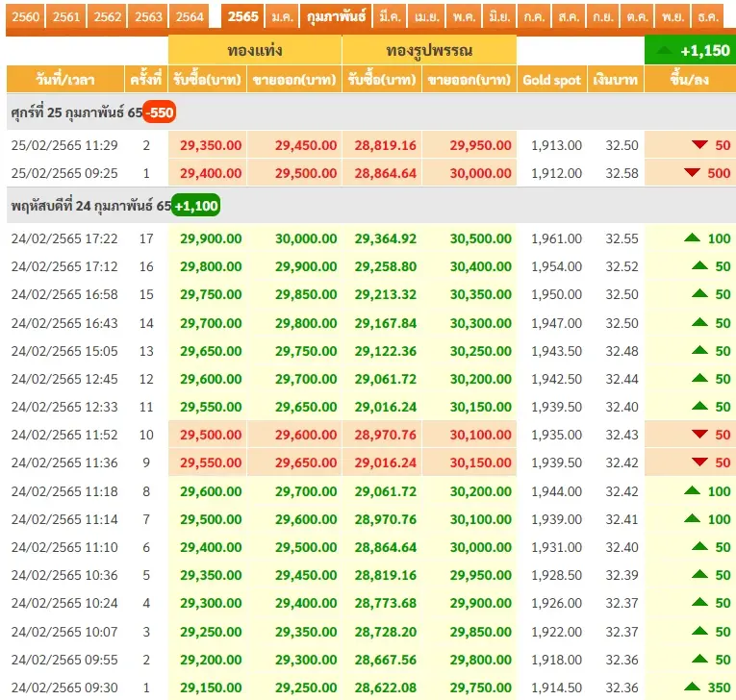Click the 1,961.00 Gold spot value
This screenshot has height=700, width=736.
(556, 238)
